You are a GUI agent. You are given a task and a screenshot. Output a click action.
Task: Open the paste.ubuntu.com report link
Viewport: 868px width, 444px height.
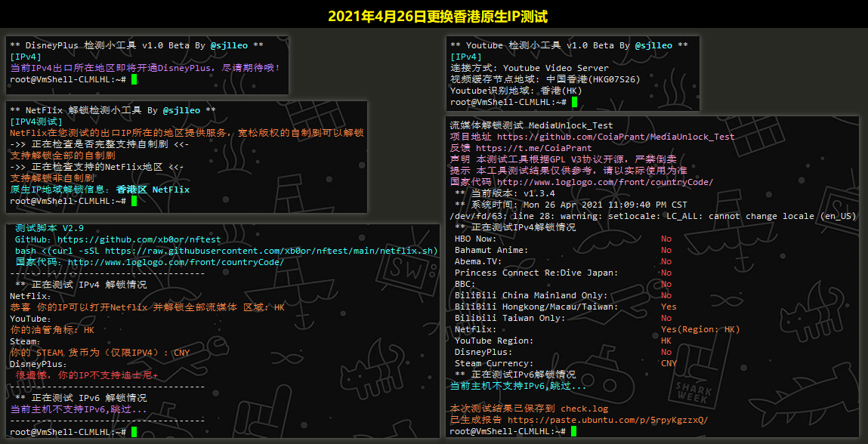pos(608,420)
